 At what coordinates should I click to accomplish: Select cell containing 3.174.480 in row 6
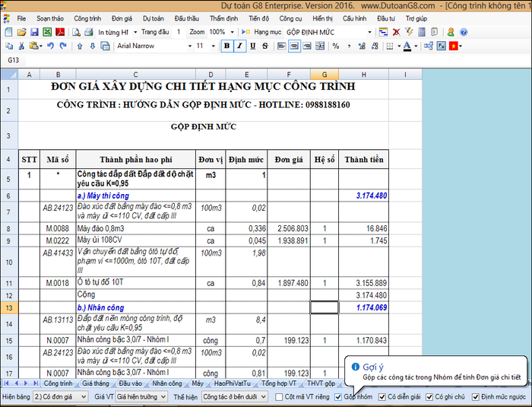click(364, 196)
